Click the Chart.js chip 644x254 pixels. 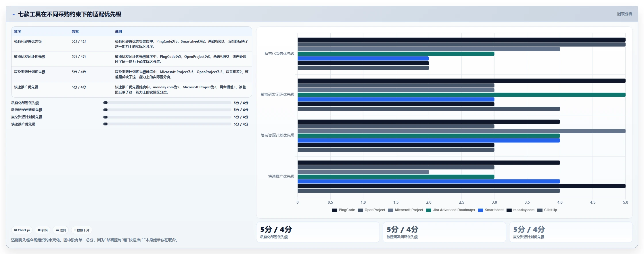point(22,230)
